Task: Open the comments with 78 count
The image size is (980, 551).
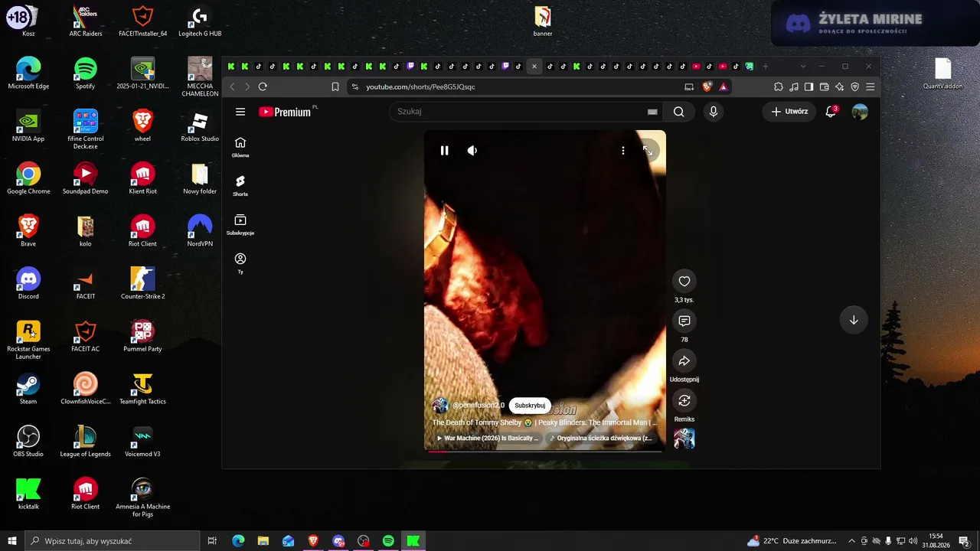Action: (x=684, y=321)
